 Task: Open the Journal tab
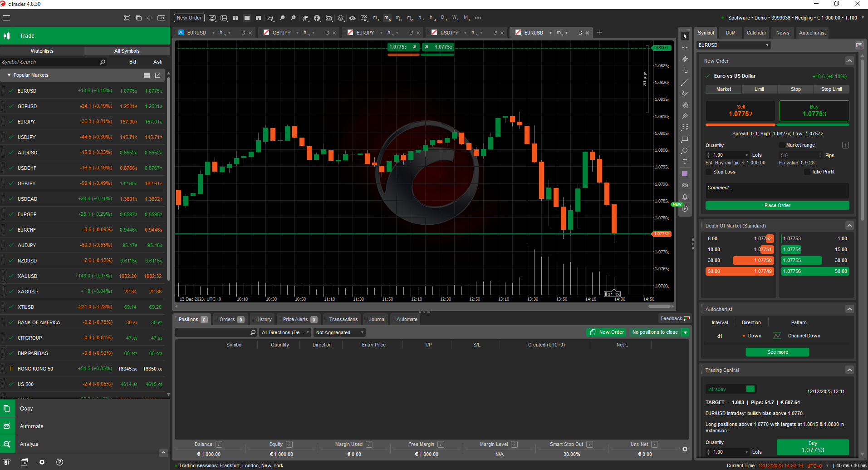tap(377, 319)
